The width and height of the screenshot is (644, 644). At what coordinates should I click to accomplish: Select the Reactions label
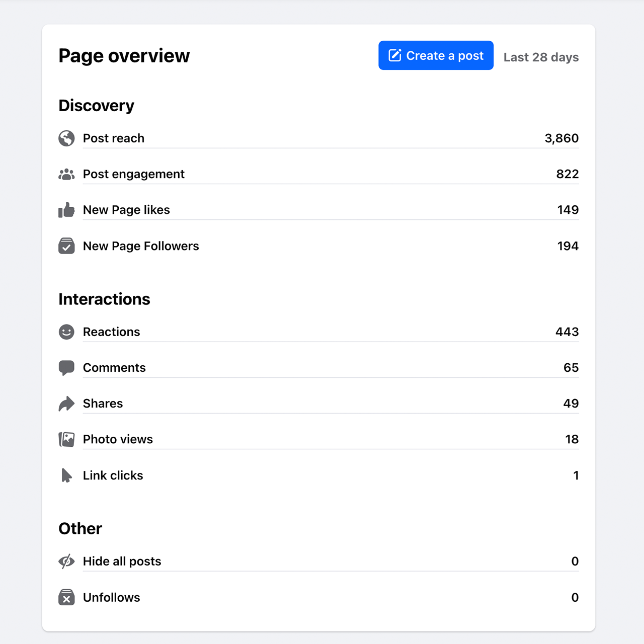pos(112,332)
